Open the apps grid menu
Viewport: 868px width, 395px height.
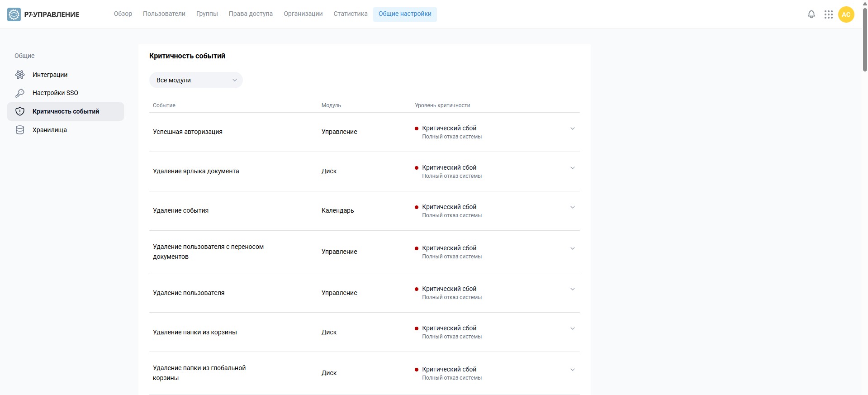click(829, 14)
